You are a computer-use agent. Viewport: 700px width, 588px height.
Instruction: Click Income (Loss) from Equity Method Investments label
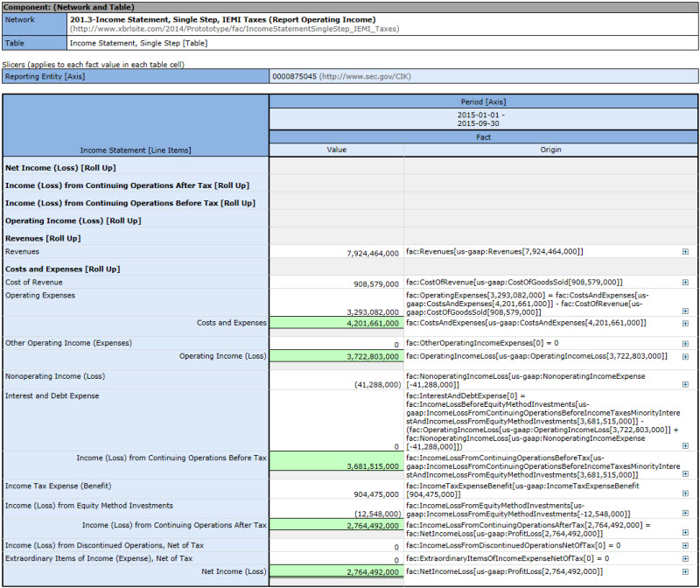pos(89,506)
